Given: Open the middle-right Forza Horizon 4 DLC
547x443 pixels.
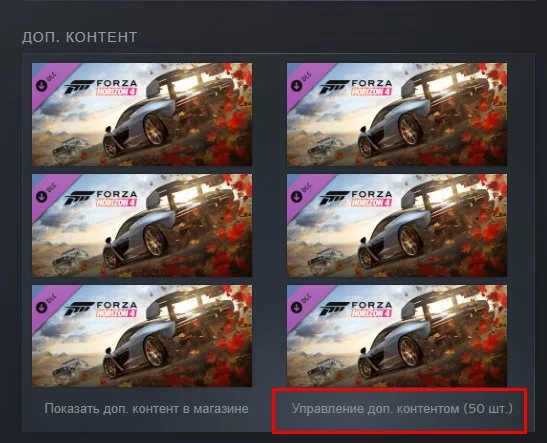Looking at the screenshot, I should pyautogui.click(x=397, y=225).
